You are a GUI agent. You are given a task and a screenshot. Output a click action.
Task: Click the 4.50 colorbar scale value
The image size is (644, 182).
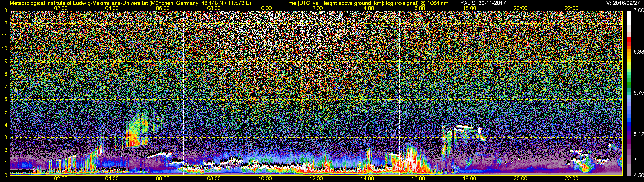638,176
